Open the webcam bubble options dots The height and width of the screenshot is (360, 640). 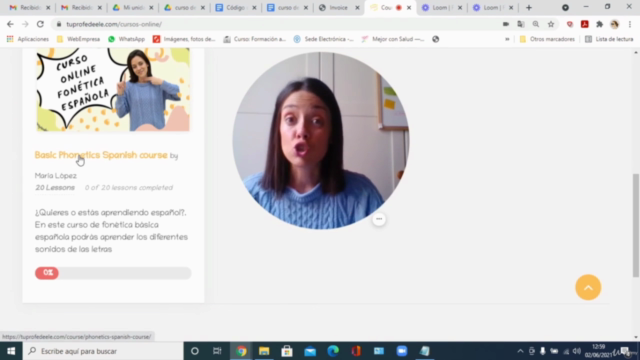pyautogui.click(x=379, y=219)
